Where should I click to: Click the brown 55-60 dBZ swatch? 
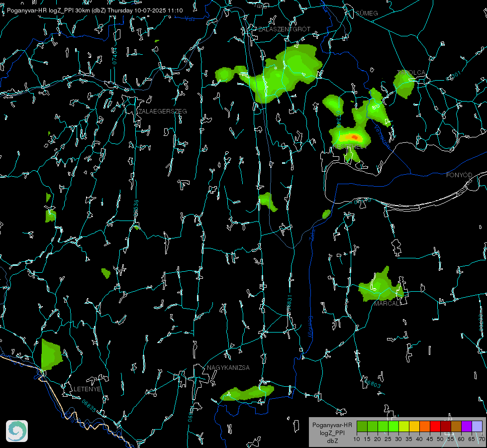tap(456, 426)
